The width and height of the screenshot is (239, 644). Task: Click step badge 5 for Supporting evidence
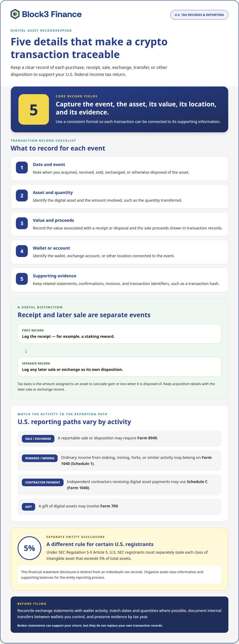coord(22,279)
